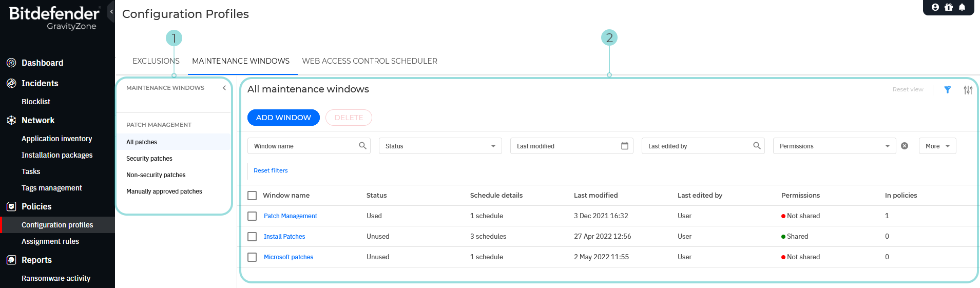Image resolution: width=980 pixels, height=288 pixels.
Task: Check the Microsoft patches row checkbox
Action: click(252, 257)
